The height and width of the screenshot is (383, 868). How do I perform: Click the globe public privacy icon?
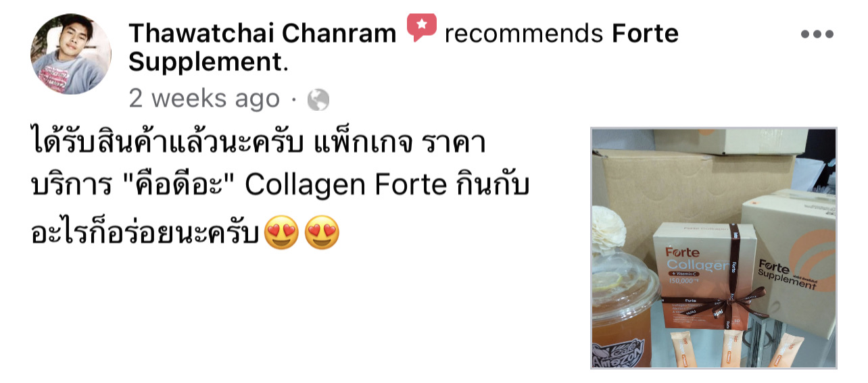pos(318,101)
